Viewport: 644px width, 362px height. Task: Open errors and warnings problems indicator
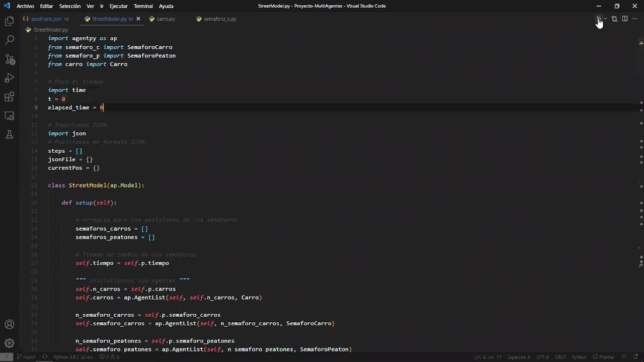coord(109,357)
